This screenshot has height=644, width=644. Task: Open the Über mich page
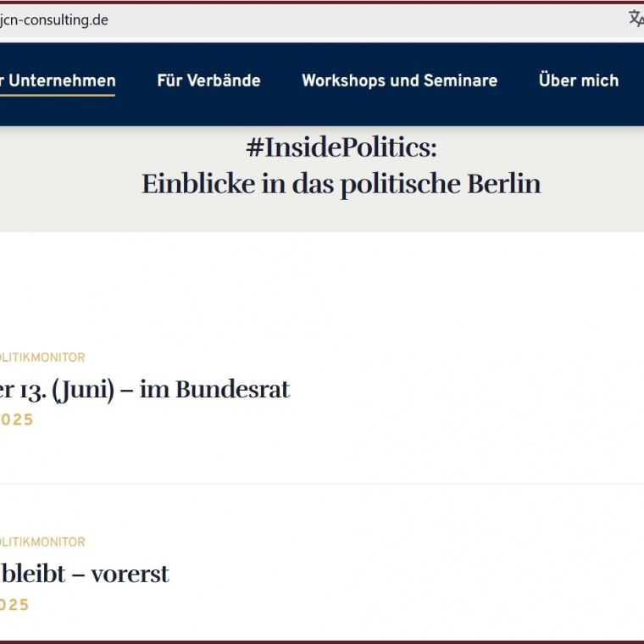point(579,80)
